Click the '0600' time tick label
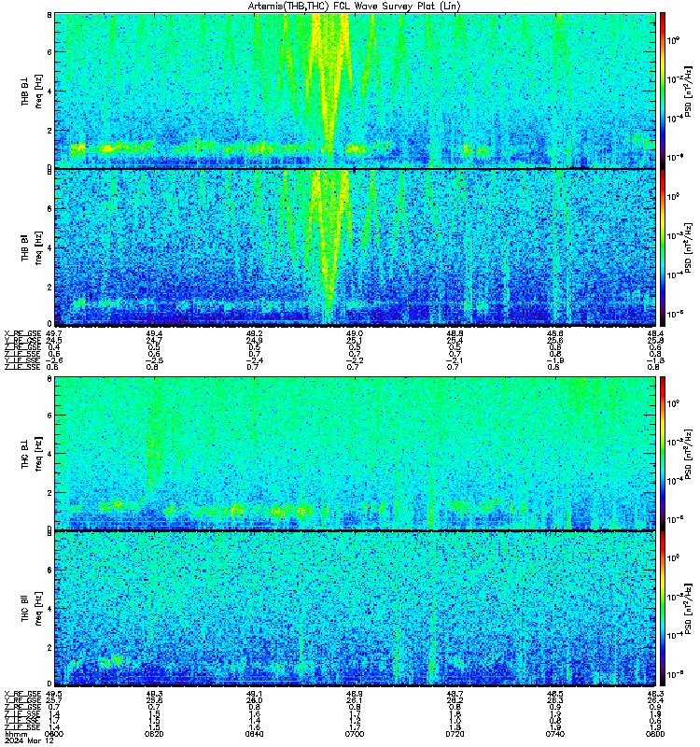The width and height of the screenshot is (700, 747). click(x=54, y=734)
